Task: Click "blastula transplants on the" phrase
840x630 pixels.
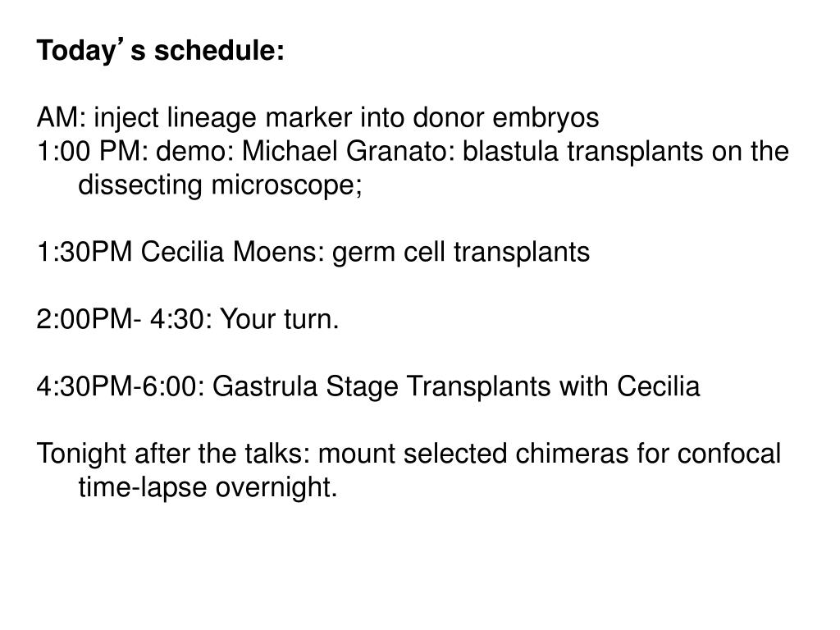Action: tap(625, 152)
